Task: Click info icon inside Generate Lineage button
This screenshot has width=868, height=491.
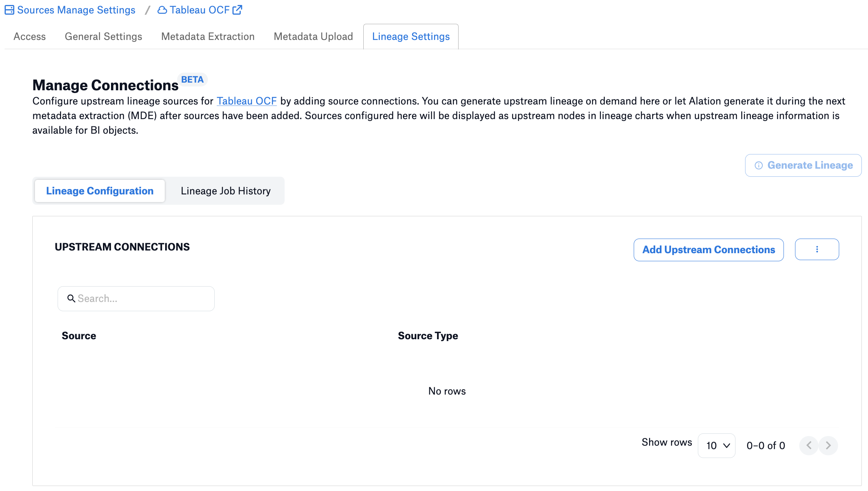Action: (x=759, y=165)
